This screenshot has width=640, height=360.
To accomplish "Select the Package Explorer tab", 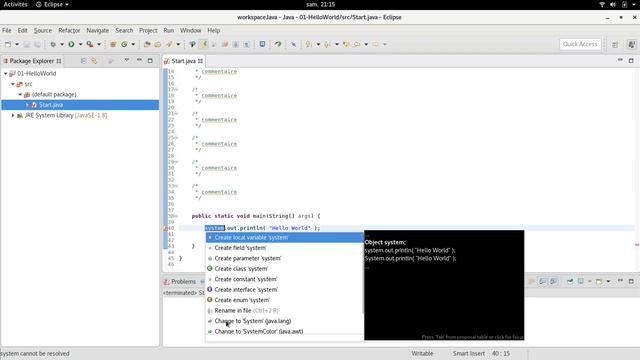I will 33,61.
